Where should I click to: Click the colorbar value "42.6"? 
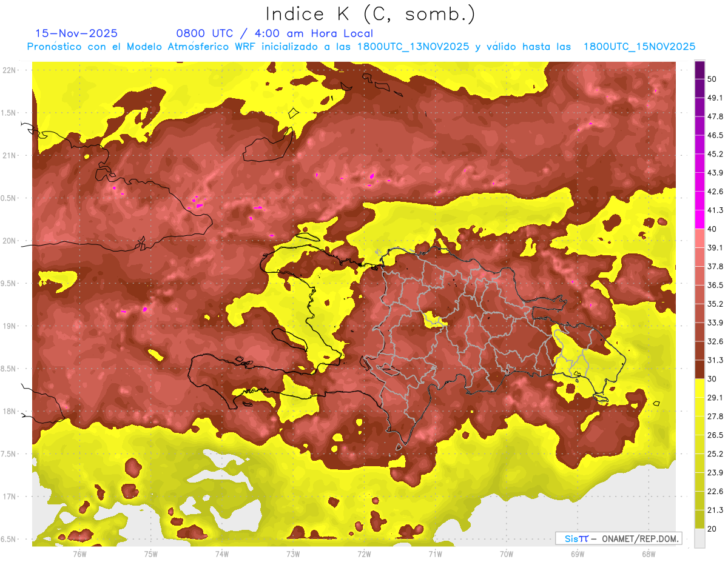pyautogui.click(x=715, y=192)
